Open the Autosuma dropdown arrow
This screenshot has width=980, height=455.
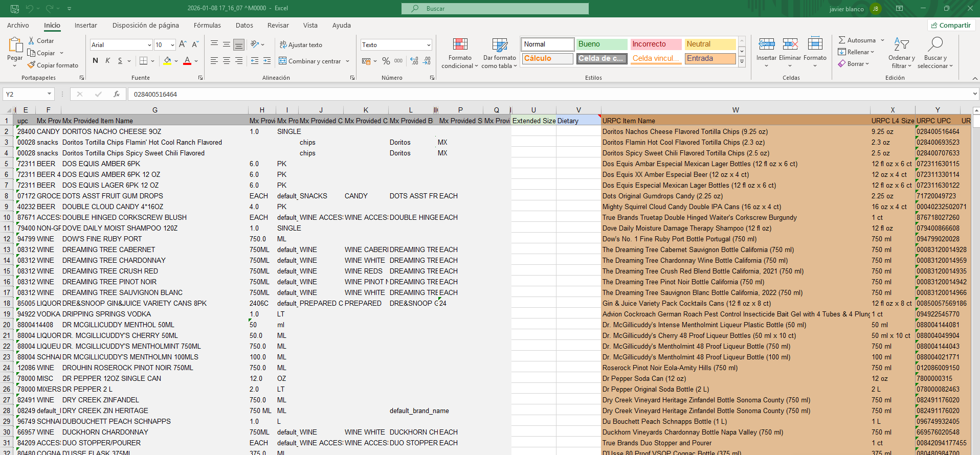882,40
